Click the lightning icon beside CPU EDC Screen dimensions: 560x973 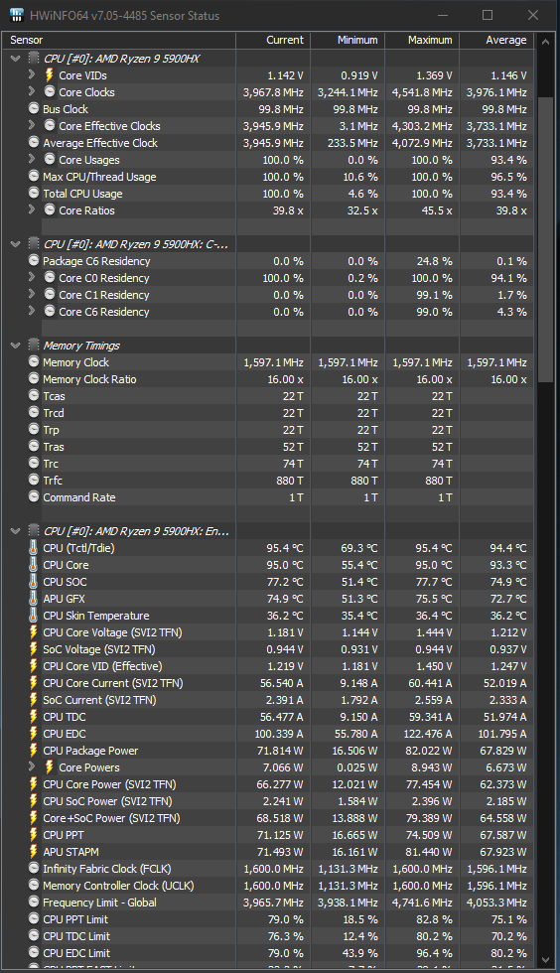coord(34,733)
